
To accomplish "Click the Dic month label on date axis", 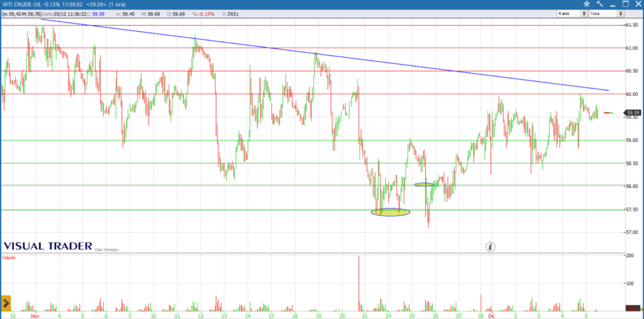I will click(492, 316).
